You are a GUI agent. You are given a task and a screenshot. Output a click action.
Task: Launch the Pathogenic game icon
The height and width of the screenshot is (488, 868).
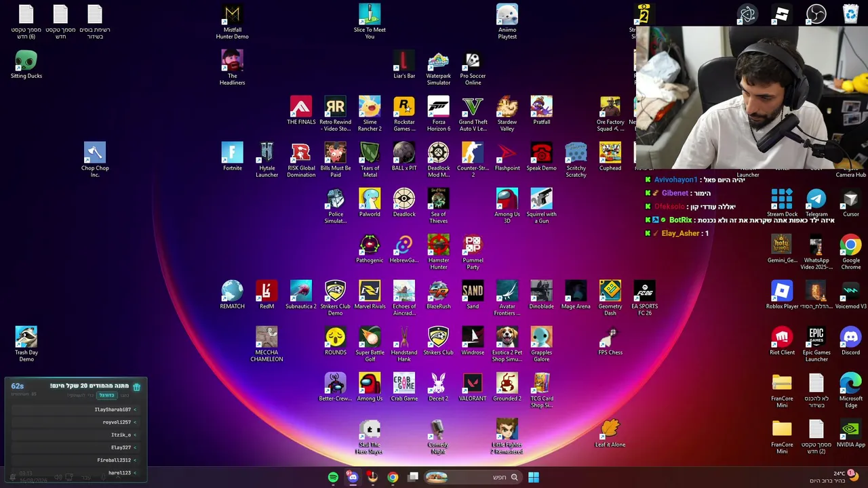[370, 249]
